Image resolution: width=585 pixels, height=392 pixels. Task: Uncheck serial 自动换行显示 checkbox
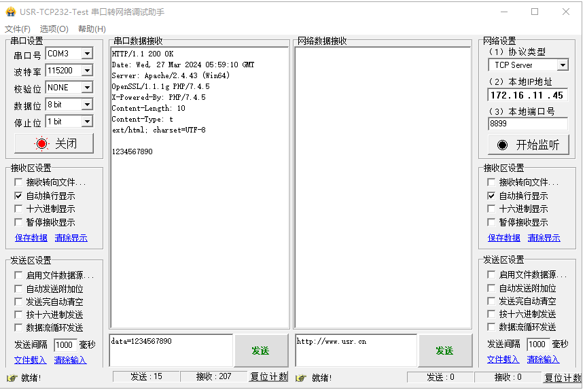coord(18,196)
